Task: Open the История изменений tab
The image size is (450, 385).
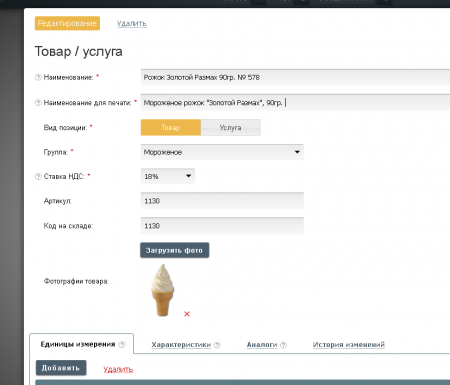Action: pyautogui.click(x=349, y=345)
